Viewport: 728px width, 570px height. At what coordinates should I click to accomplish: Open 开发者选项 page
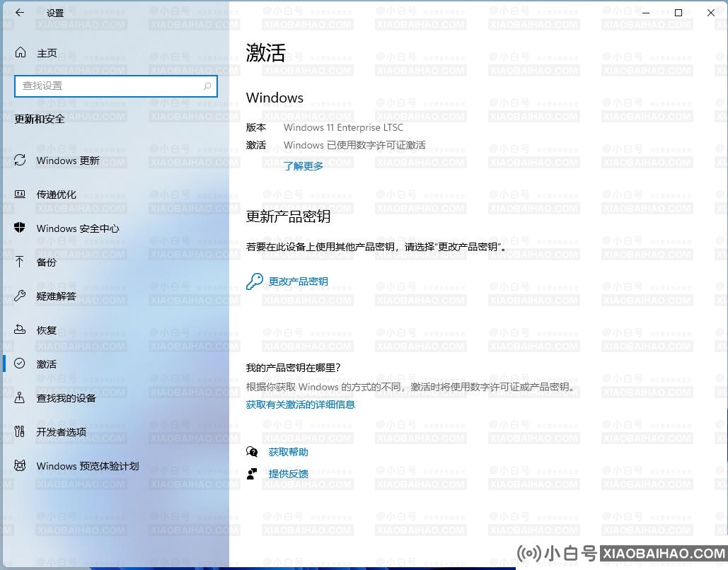62,431
